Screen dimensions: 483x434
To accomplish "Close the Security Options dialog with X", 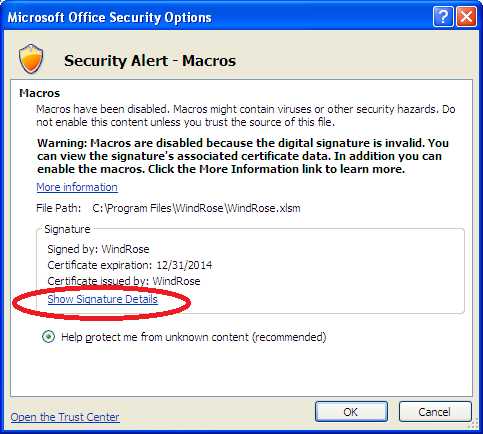I will pyautogui.click(x=466, y=16).
